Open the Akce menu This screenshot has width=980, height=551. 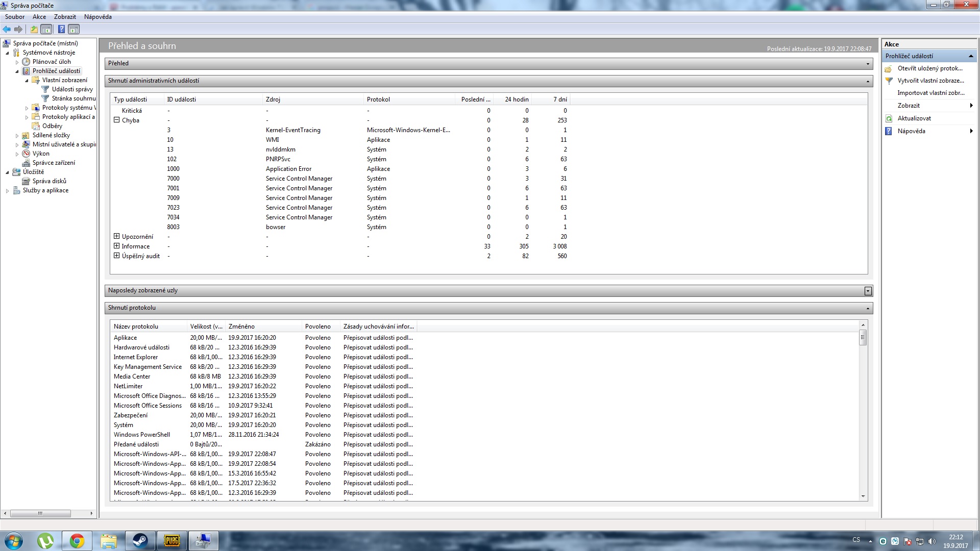tap(39, 17)
